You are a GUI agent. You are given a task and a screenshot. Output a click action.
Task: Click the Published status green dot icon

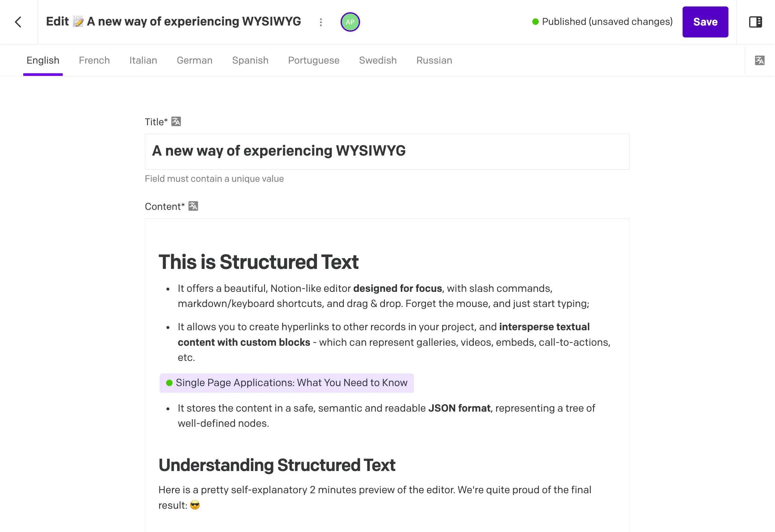[x=534, y=22]
